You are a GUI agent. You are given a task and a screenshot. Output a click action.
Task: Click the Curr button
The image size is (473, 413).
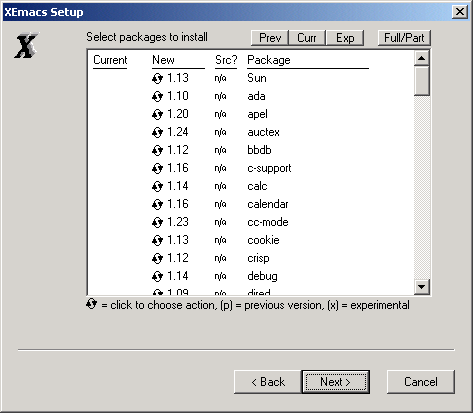click(307, 38)
